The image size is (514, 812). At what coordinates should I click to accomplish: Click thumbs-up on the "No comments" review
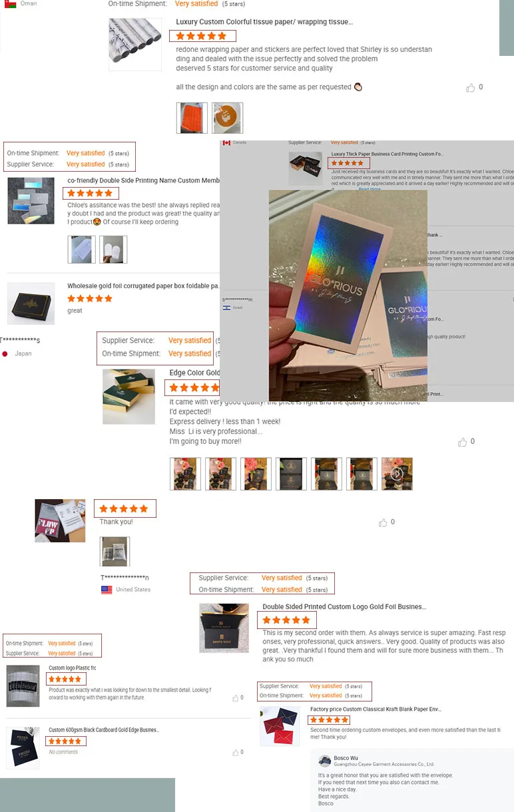click(x=235, y=752)
